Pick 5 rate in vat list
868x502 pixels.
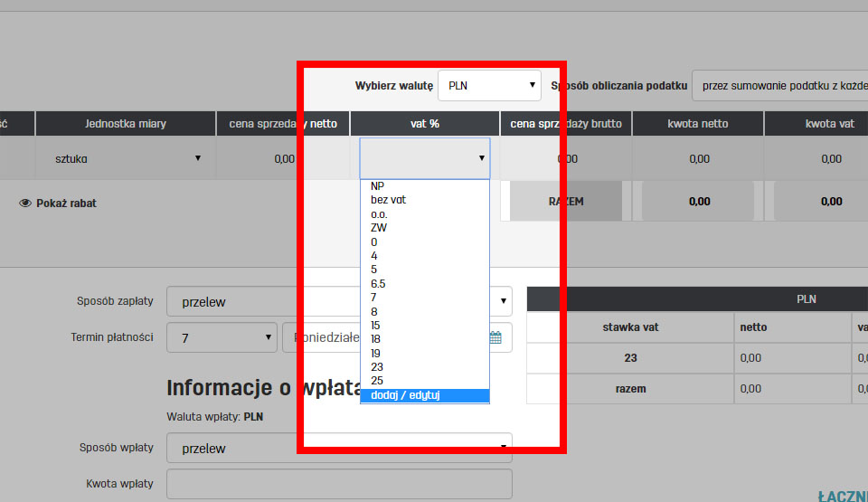tap(425, 270)
